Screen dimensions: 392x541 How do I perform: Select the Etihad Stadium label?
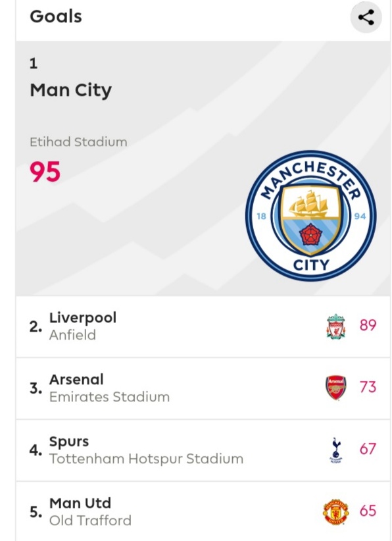(78, 142)
